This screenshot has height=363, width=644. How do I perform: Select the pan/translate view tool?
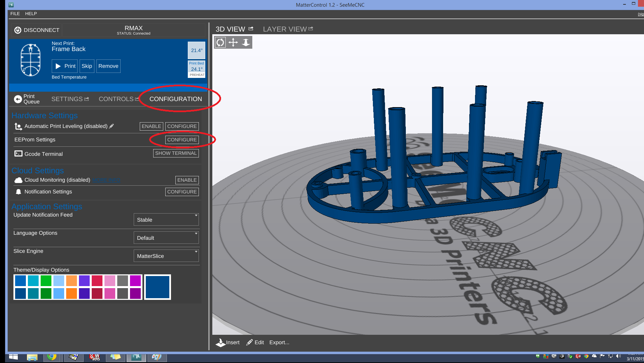233,43
